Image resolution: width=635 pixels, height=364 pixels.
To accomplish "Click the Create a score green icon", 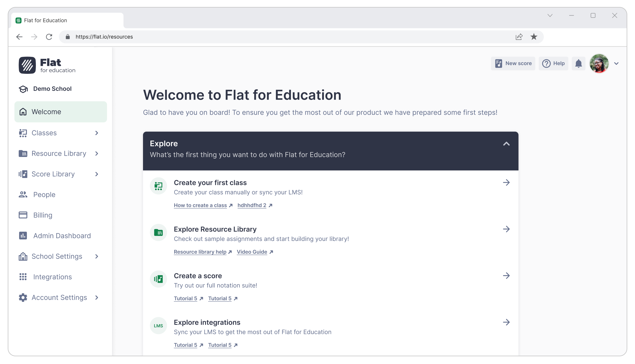I will 158,279.
